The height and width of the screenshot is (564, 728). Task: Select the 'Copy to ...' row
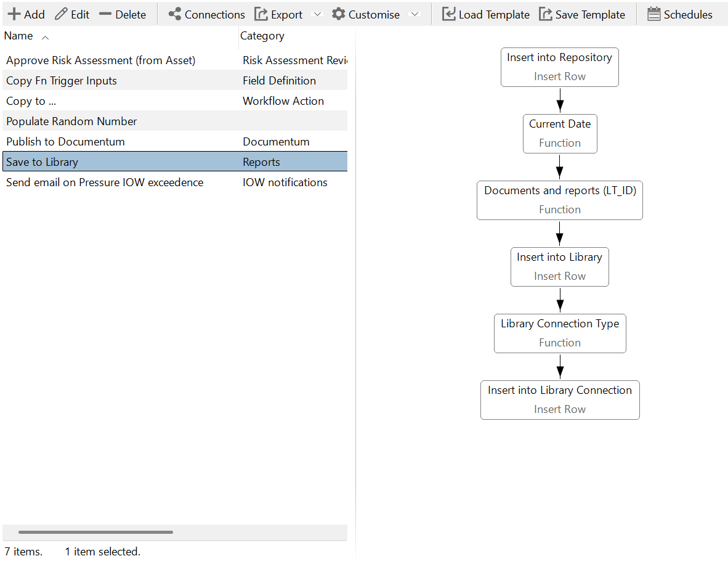click(x=174, y=101)
